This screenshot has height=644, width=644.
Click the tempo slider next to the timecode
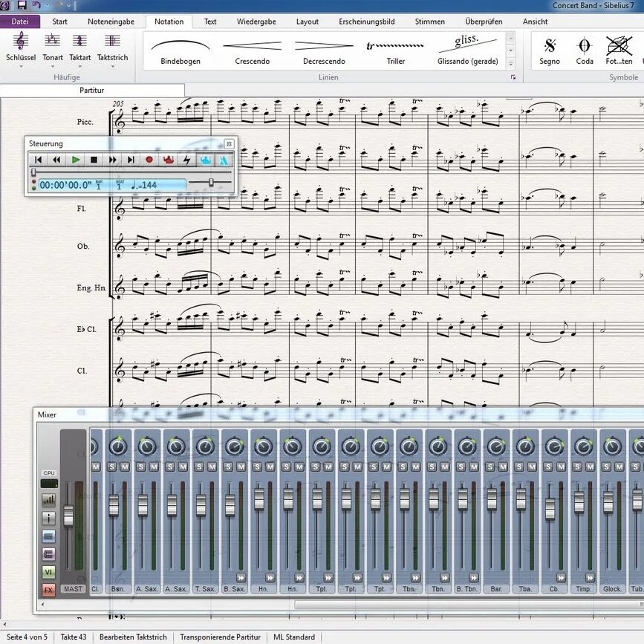210,182
